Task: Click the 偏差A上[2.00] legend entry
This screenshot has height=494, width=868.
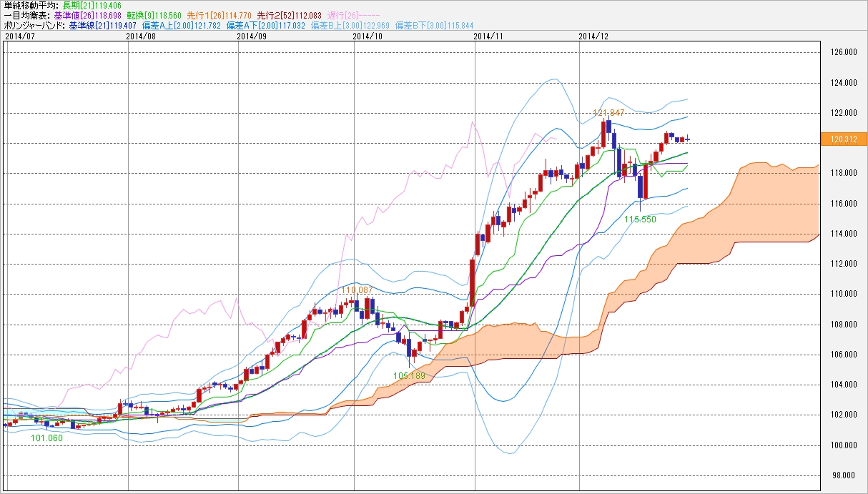Action: point(182,25)
